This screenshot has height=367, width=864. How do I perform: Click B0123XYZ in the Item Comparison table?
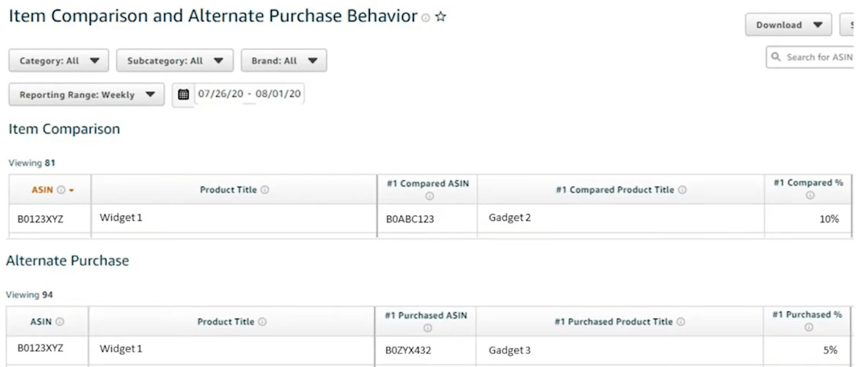pyautogui.click(x=40, y=219)
